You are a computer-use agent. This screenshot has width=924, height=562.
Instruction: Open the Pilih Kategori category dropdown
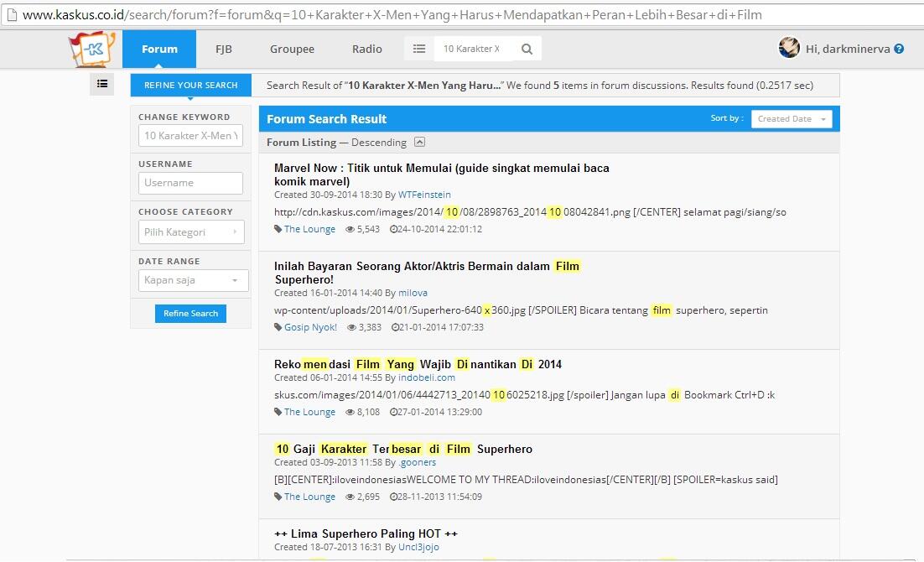coord(191,232)
